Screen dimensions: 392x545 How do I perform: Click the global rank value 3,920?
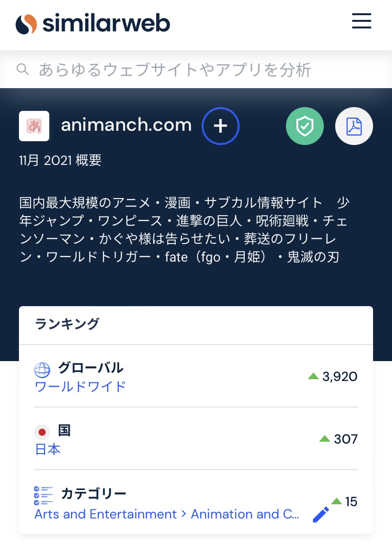point(339,377)
